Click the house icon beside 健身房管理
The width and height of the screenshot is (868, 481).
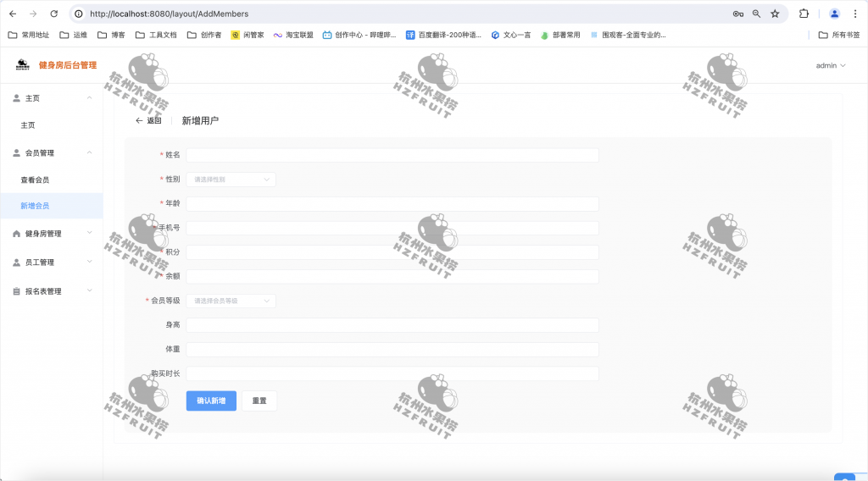point(17,234)
